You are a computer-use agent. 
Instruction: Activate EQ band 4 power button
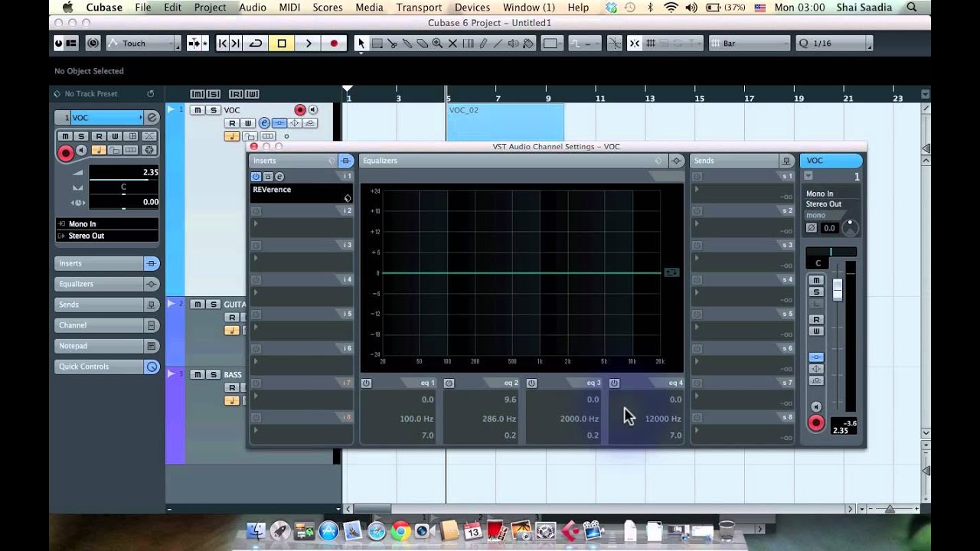click(x=614, y=383)
